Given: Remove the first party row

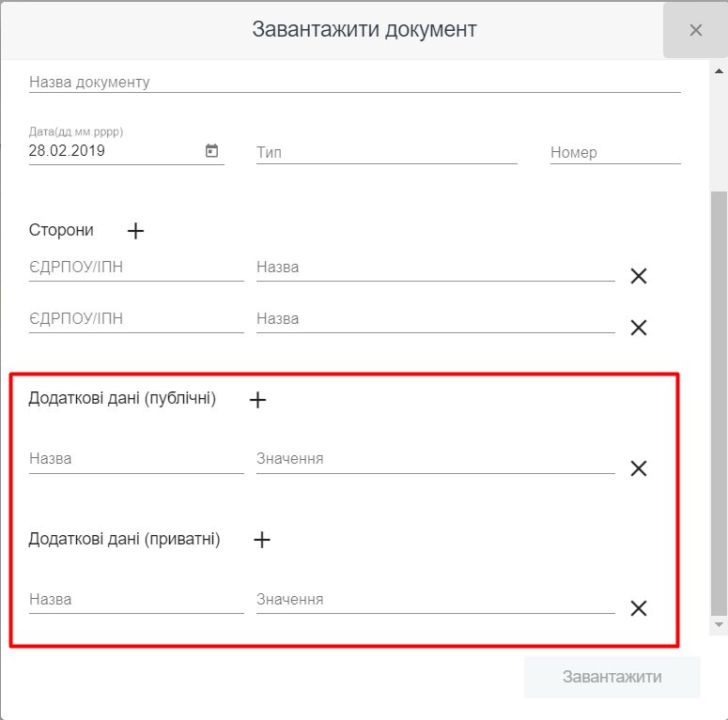Looking at the screenshot, I should [x=639, y=276].
